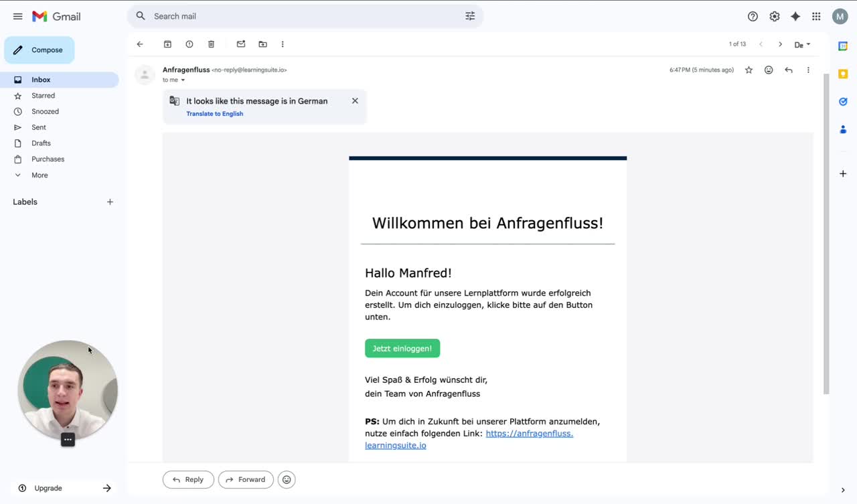The image size is (857, 504).
Task: Click the Gemini sparkle icon
Action: (x=795, y=16)
